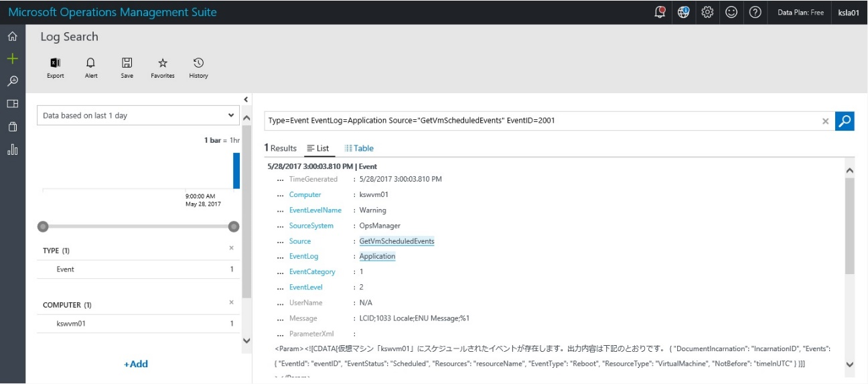Click Microsoft Operations Management Suite title

[x=113, y=12]
